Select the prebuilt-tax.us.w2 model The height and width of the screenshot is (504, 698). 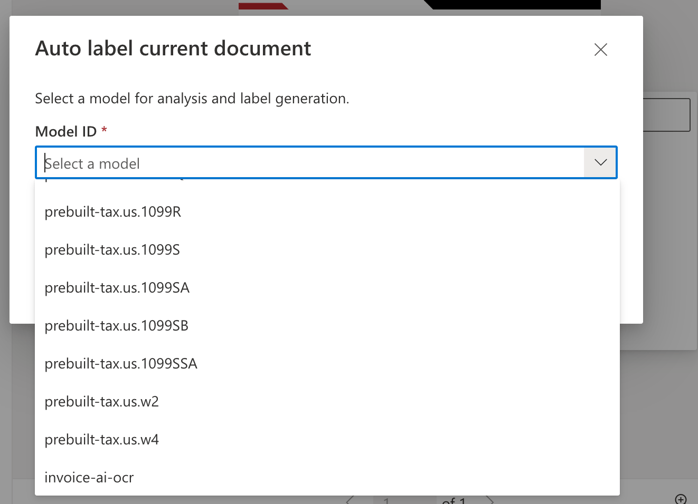102,402
